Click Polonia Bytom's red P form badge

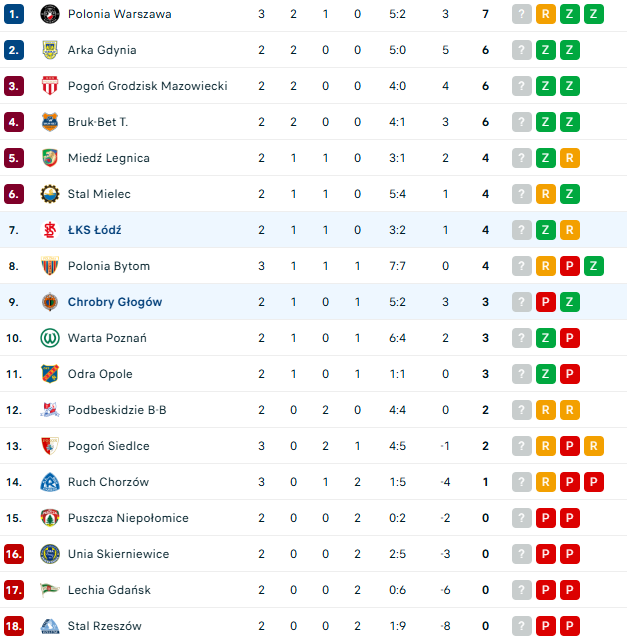(569, 266)
